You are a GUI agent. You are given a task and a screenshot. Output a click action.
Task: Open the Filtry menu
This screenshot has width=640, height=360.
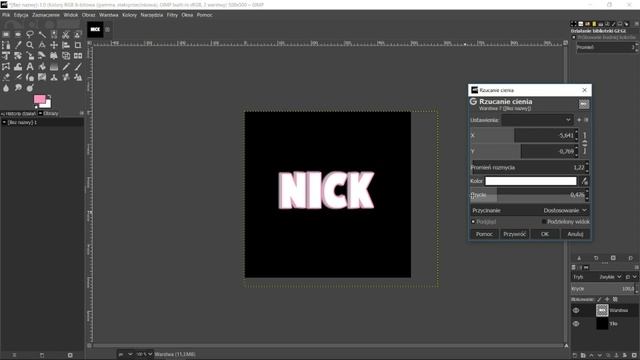coord(172,15)
